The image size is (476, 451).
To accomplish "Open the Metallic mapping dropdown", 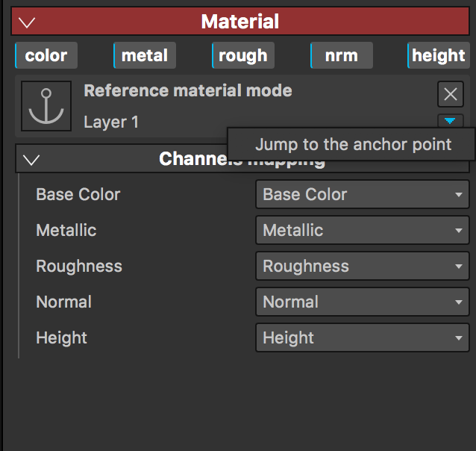I will pos(362,231).
